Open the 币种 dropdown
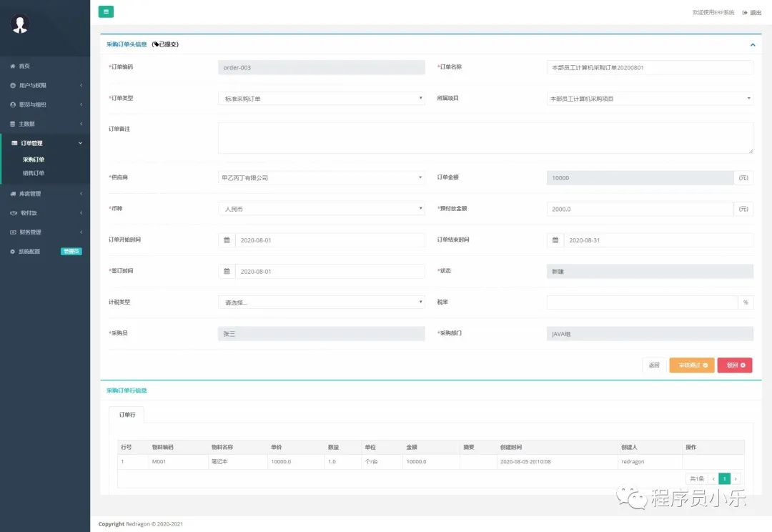The height and width of the screenshot is (532, 772). point(322,209)
